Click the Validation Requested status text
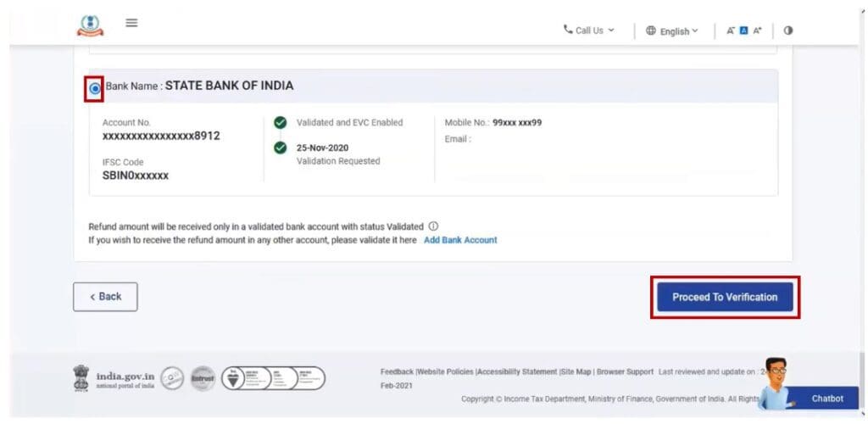Screen dimensions: 868x424 click(x=338, y=161)
